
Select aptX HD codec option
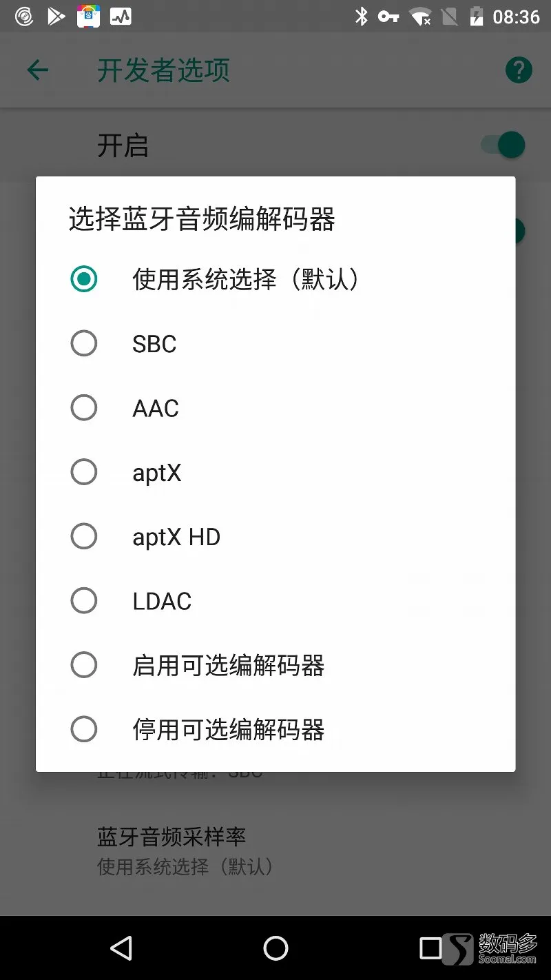pyautogui.click(x=275, y=536)
